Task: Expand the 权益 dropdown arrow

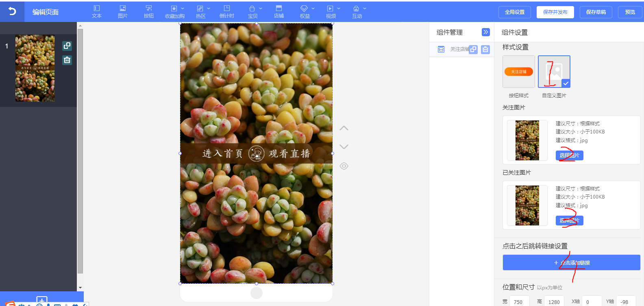Action: 313,9
